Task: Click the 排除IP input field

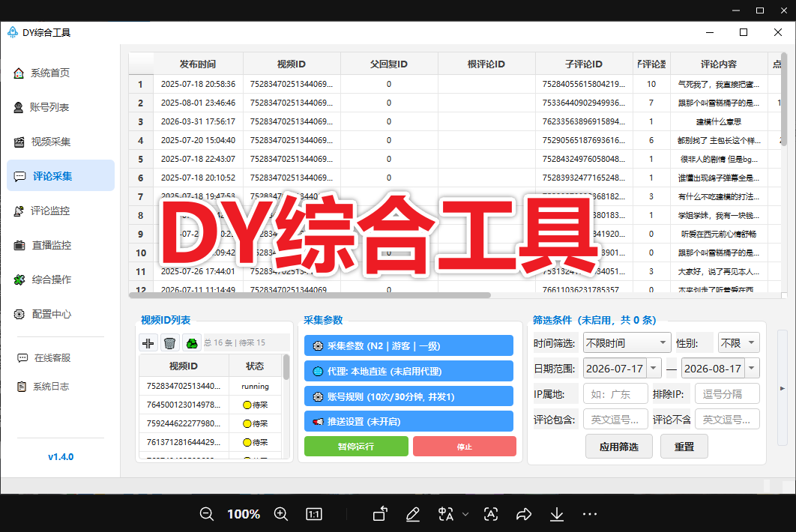Action: click(x=728, y=394)
